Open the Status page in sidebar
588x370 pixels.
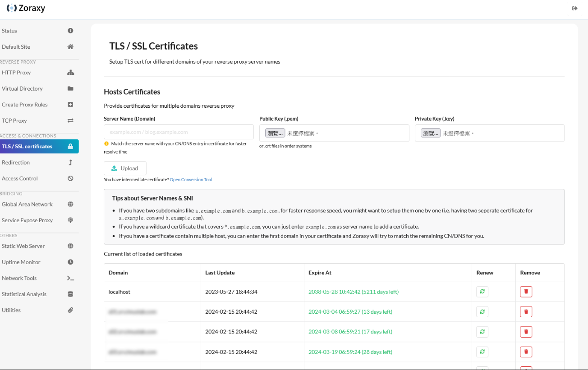pyautogui.click(x=9, y=31)
